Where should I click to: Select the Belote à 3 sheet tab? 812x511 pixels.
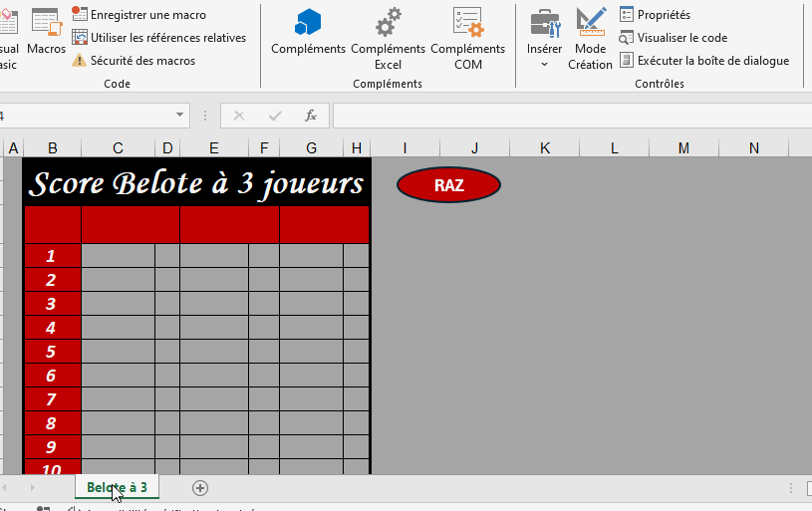tap(117, 487)
